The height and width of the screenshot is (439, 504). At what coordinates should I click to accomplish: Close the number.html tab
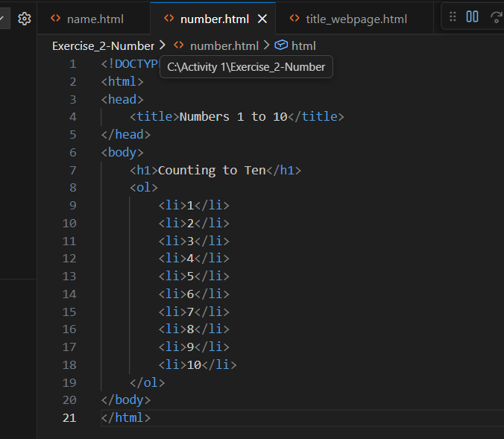(262, 19)
